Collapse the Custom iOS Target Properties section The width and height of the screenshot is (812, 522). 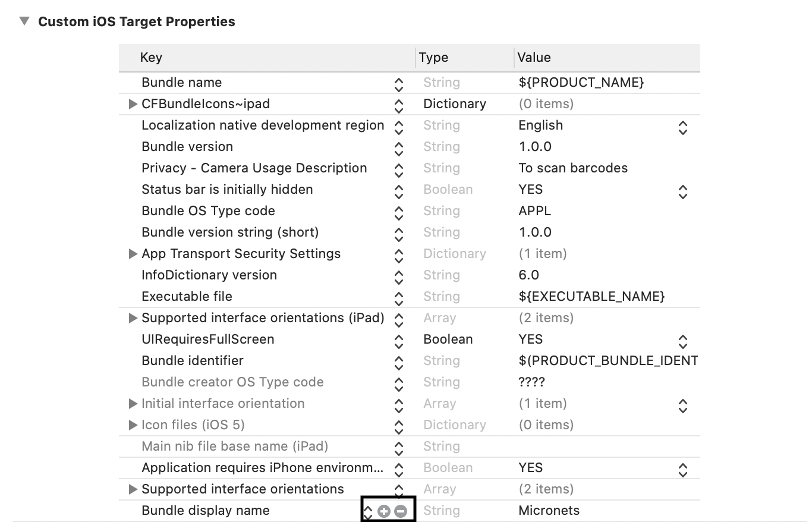(x=24, y=21)
